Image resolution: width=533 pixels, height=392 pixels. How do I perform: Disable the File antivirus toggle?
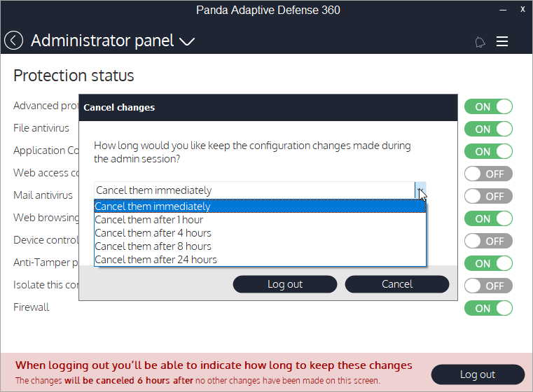click(x=488, y=129)
